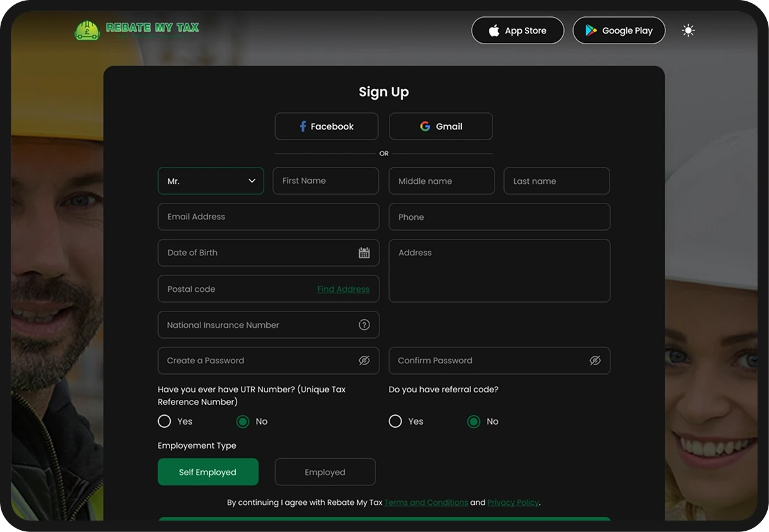Expand the Mr. title dropdown
Screen dimensions: 769x532
211,181
